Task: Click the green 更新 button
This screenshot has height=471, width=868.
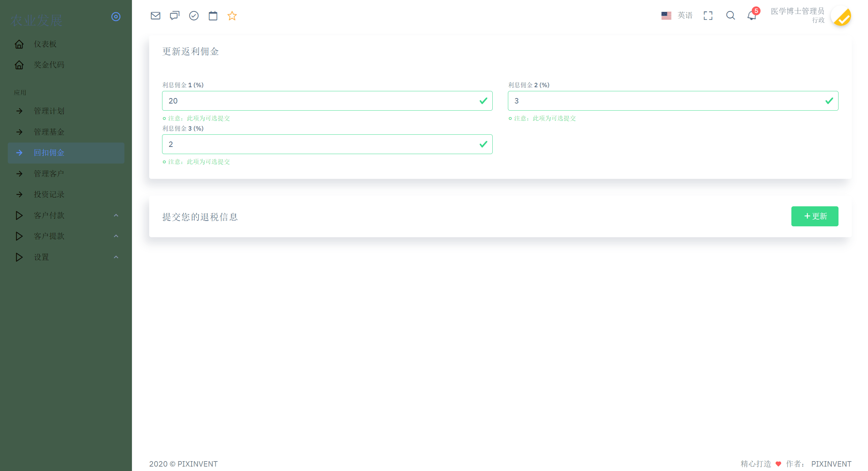Action: 815,216
